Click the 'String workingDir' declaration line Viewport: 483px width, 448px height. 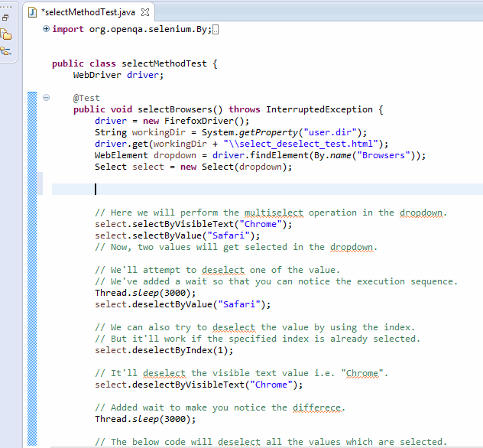231,132
